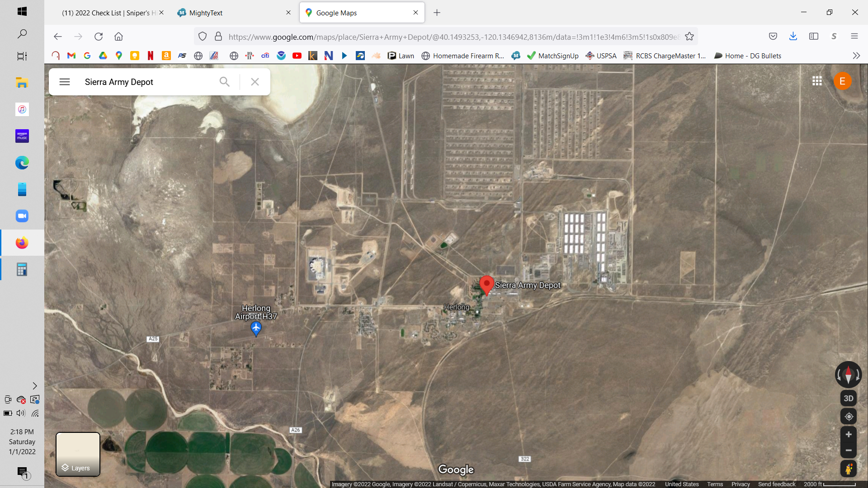Zoom in on the map

[x=849, y=435]
